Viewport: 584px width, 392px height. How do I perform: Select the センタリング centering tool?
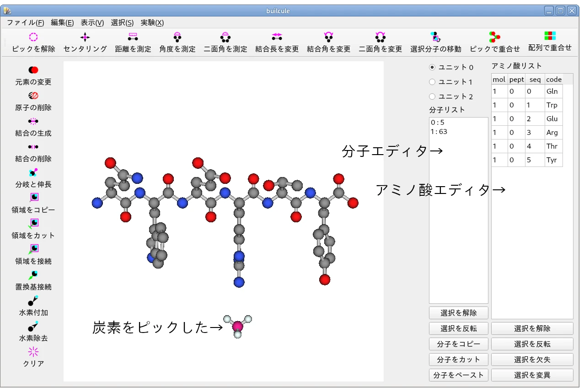[85, 38]
